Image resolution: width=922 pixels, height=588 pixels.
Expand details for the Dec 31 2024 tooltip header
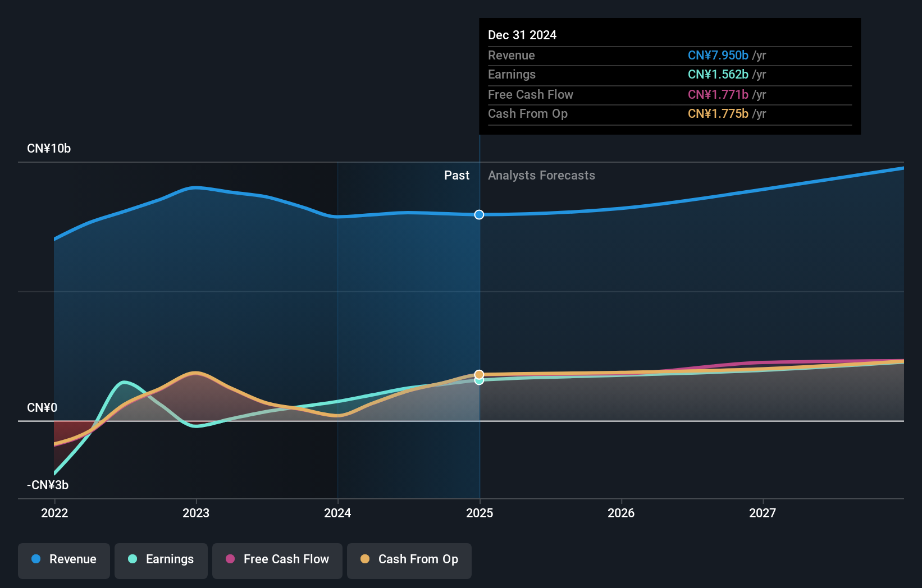tap(522, 35)
